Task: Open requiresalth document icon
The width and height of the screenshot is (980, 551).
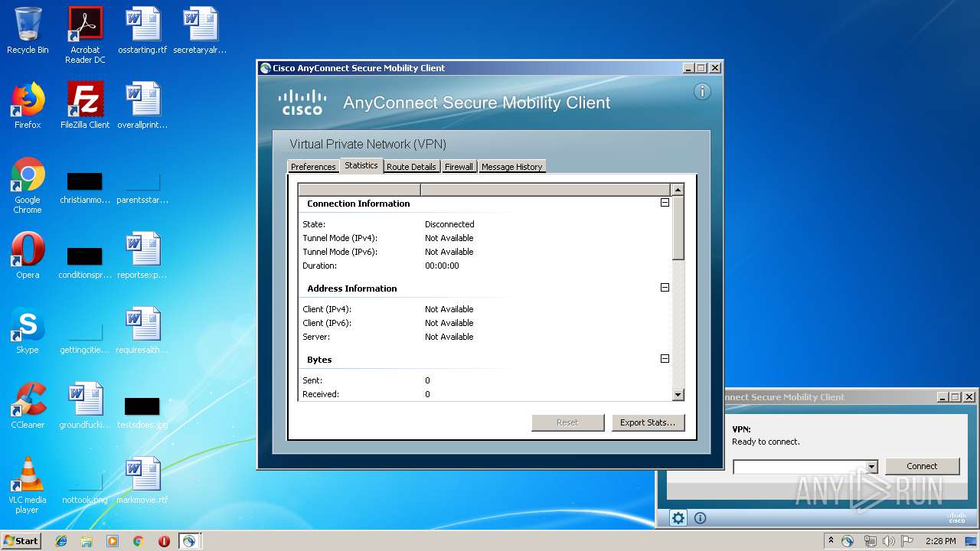Action: coord(142,331)
